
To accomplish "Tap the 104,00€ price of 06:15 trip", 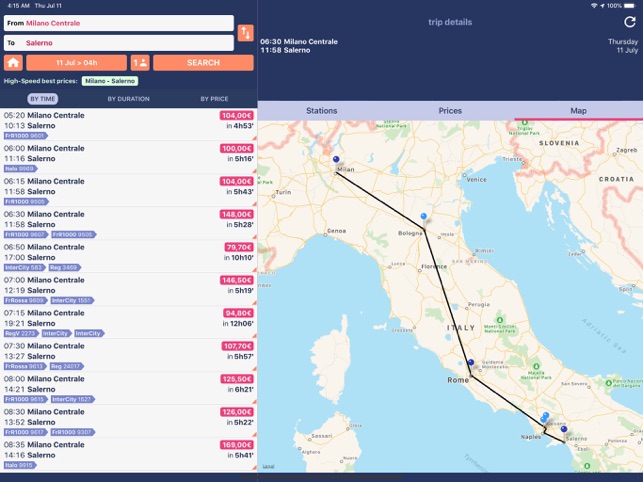I will tap(237, 181).
